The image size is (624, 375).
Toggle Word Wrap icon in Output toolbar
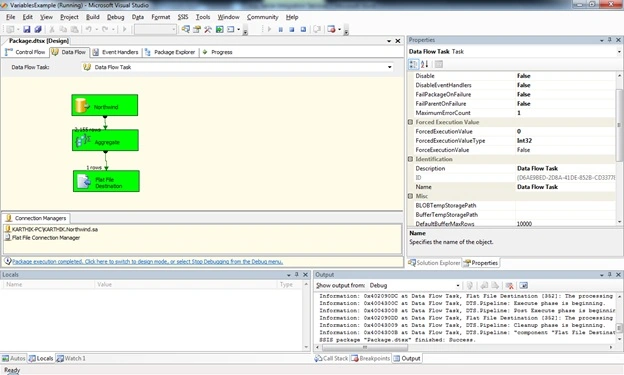click(524, 285)
